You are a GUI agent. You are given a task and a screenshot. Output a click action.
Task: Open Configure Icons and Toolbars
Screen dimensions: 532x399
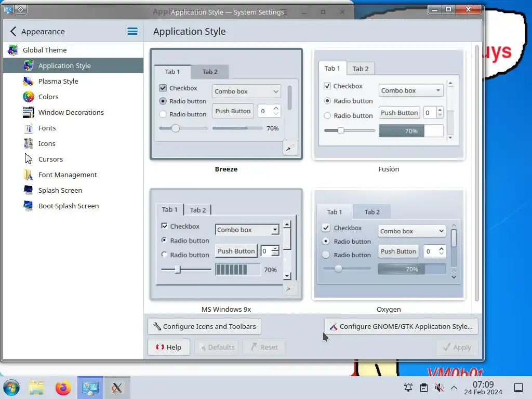204,326
